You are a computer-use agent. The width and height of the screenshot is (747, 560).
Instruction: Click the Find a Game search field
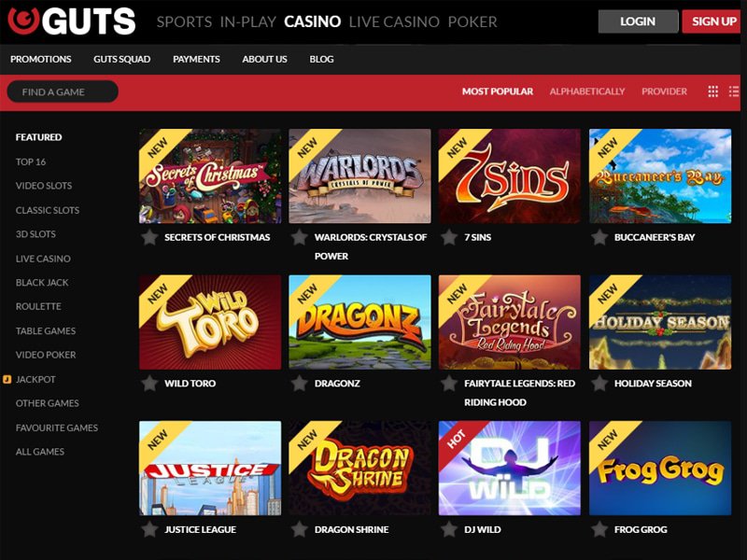(63, 91)
